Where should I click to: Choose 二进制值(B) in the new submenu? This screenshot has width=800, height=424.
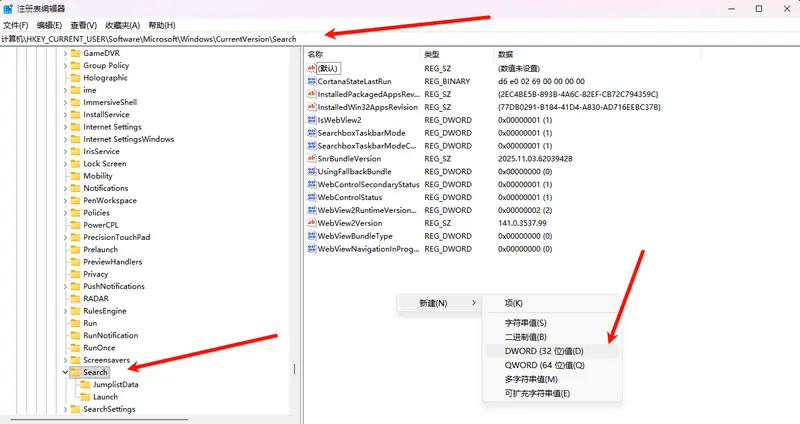(552, 337)
